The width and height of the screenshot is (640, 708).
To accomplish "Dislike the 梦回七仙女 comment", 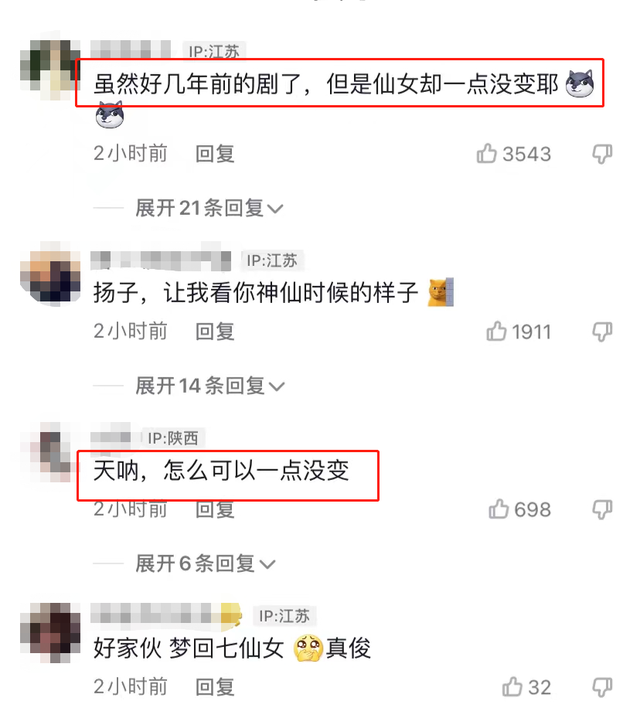I will pyautogui.click(x=602, y=688).
